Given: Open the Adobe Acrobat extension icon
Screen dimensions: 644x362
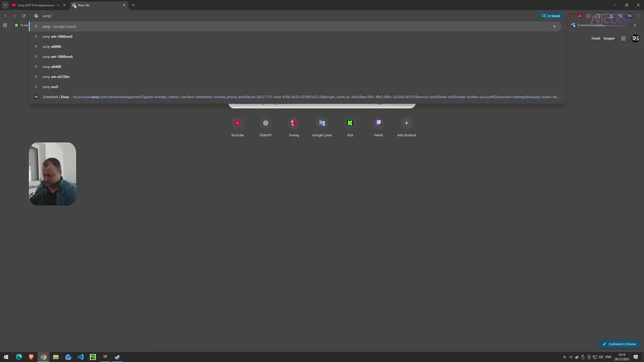Looking at the screenshot, I should coord(580,16).
